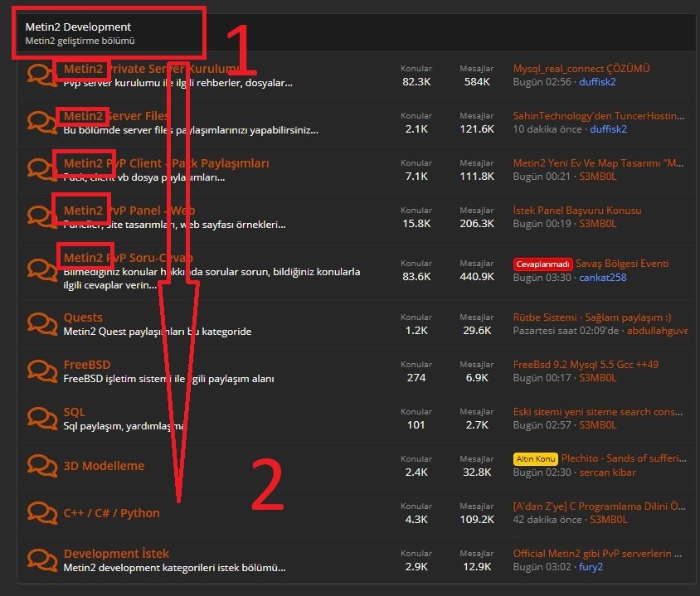Open user S3MB0L in the PvP Client row
This screenshot has height=596, width=700.
[x=598, y=177]
